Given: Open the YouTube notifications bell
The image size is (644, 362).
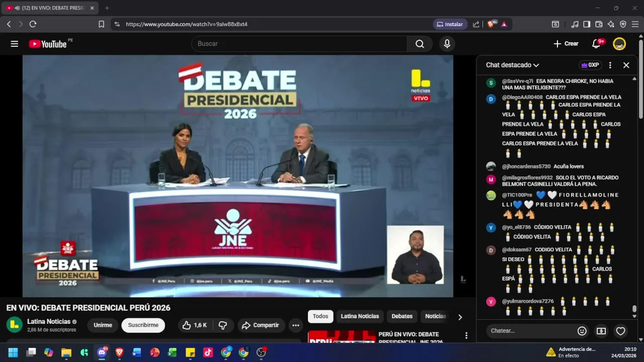Looking at the screenshot, I should pyautogui.click(x=596, y=44).
